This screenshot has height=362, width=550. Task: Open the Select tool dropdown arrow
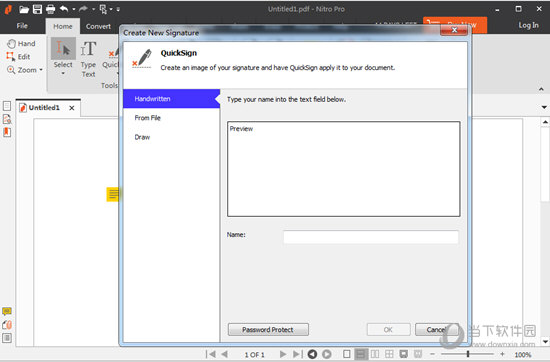tap(63, 73)
